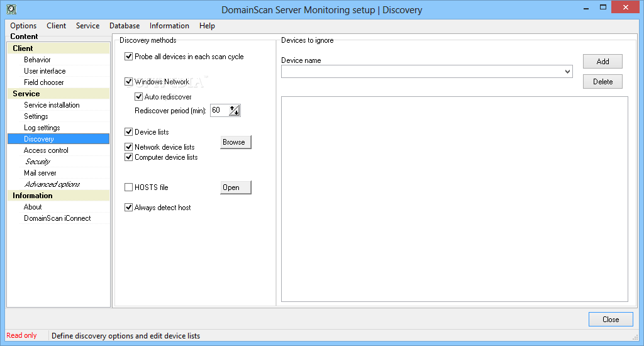644x346 pixels.
Task: Toggle Probe all devices in each scan cycle
Action: tap(128, 56)
